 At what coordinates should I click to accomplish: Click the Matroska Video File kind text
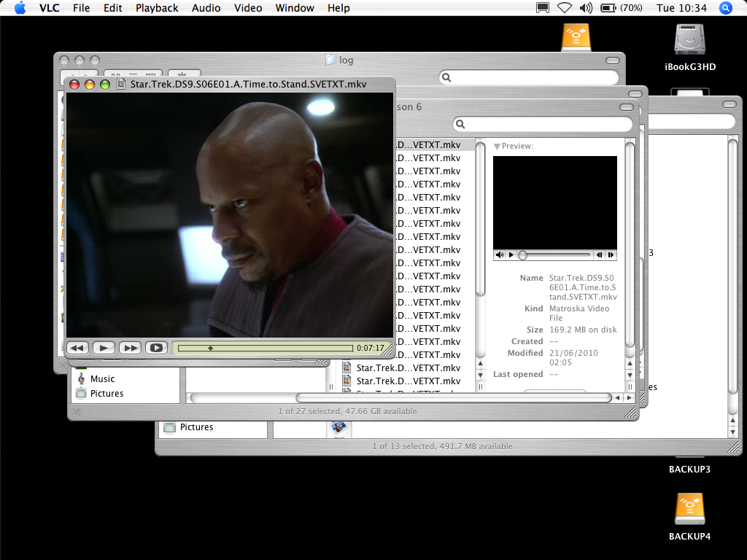(x=578, y=313)
